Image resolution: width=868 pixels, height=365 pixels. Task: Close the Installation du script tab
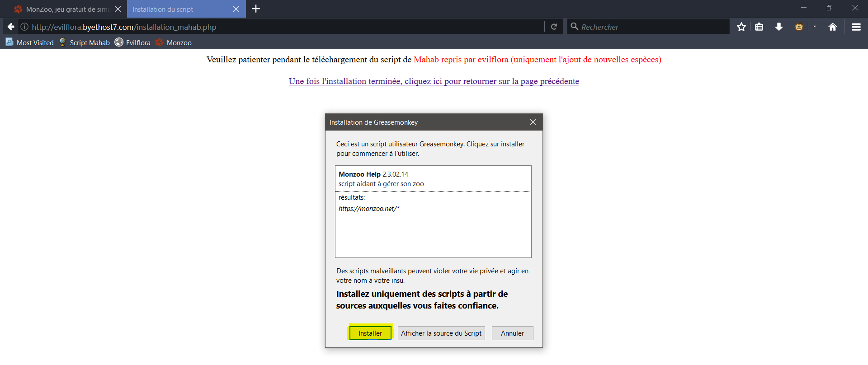236,9
